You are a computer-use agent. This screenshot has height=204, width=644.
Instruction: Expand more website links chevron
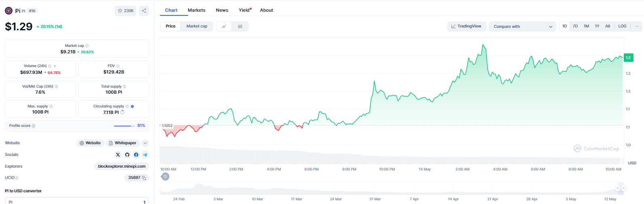click(145, 143)
